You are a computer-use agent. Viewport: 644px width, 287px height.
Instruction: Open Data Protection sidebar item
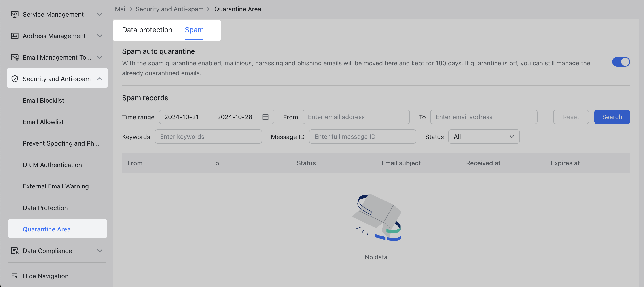(45, 208)
